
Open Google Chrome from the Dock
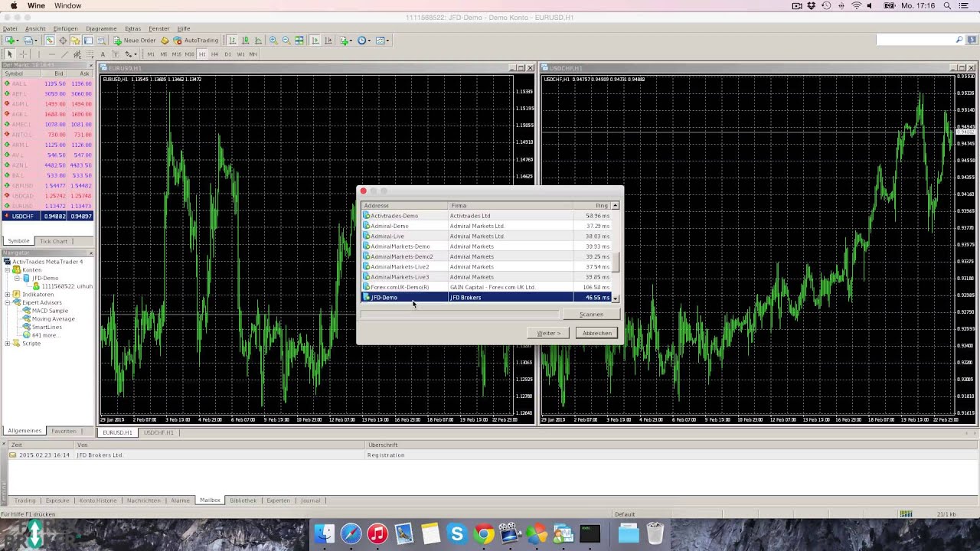(483, 533)
